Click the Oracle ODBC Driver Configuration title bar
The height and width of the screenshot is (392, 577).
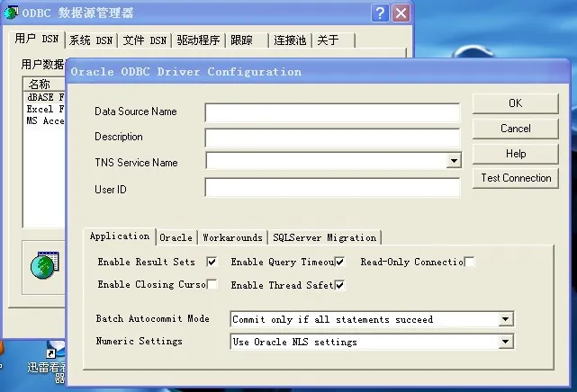click(318, 72)
